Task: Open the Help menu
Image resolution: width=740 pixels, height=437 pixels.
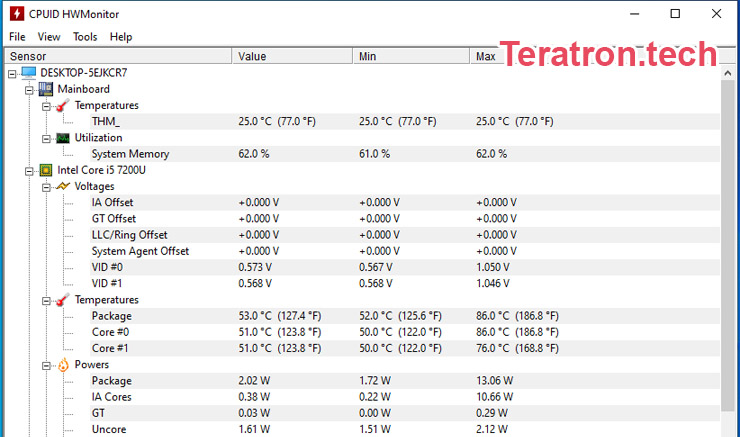Action: tap(121, 37)
